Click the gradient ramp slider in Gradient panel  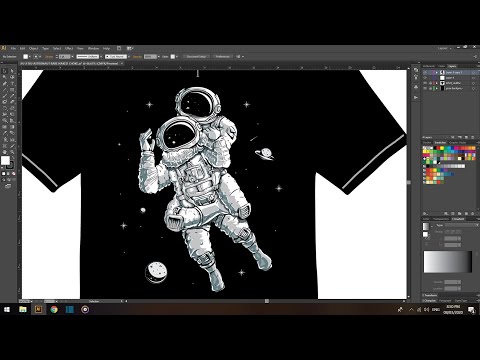coord(448,262)
